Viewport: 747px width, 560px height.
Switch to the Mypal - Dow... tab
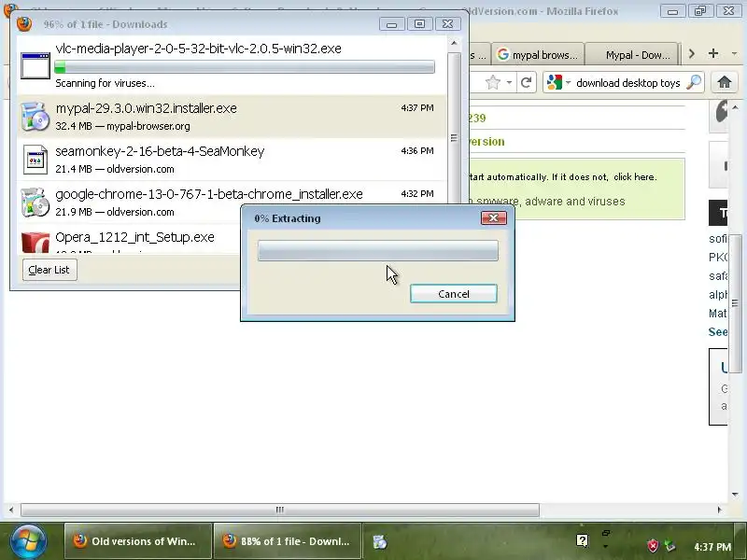(631, 55)
